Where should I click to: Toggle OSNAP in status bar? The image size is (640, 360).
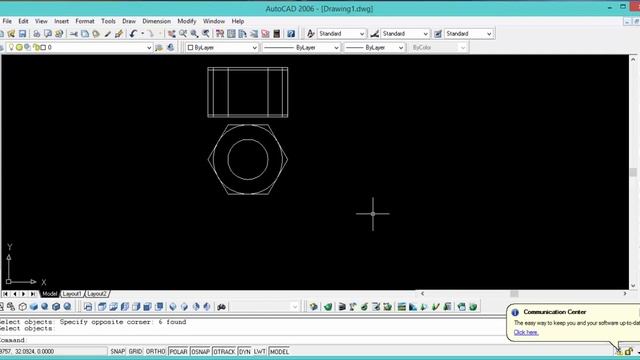(x=200, y=351)
